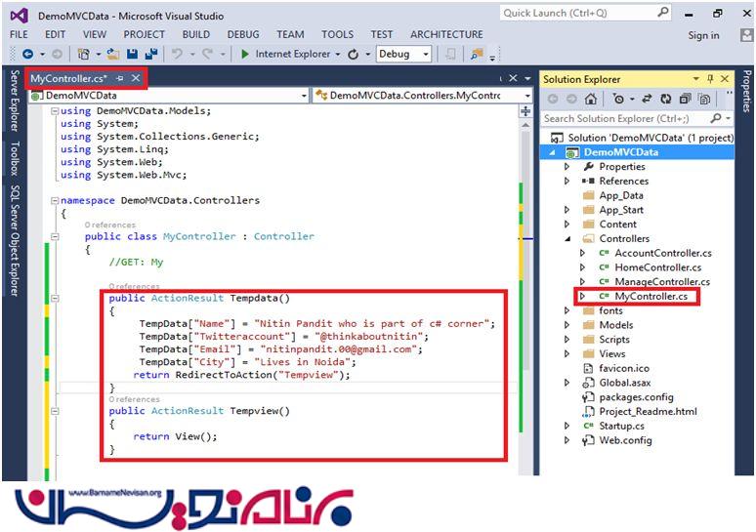Screen dimensions: 756x532
Task: Expand the References node
Action: [x=567, y=181]
